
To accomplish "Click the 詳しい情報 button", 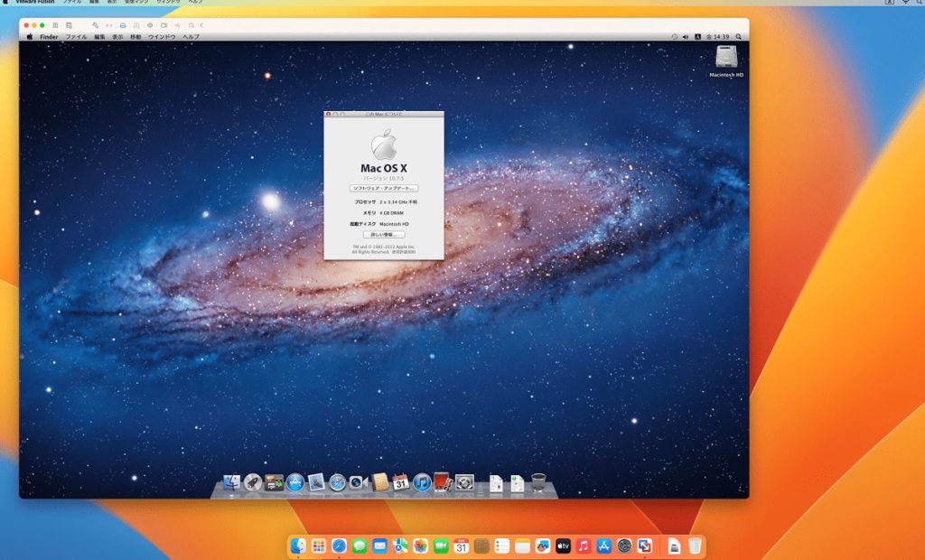I will click(x=383, y=234).
